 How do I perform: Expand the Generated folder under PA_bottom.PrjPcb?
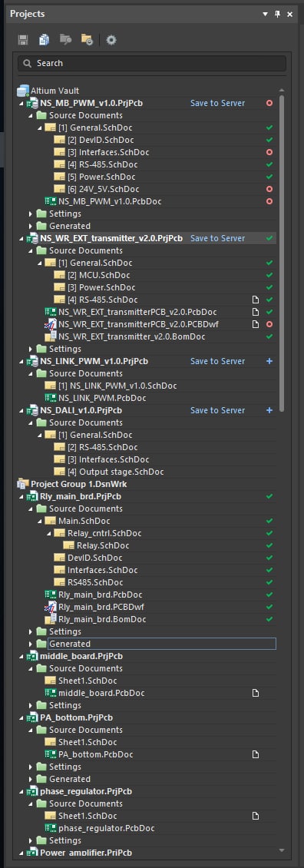(x=31, y=779)
